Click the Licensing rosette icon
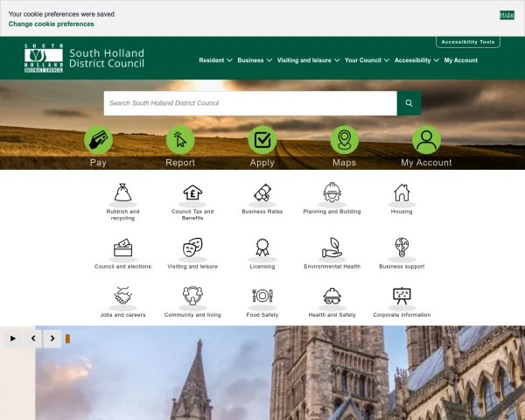 pyautogui.click(x=262, y=247)
